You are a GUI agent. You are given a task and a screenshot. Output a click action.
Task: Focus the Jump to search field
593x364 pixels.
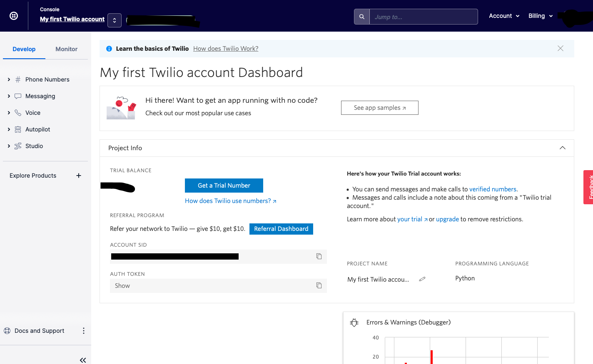424,17
